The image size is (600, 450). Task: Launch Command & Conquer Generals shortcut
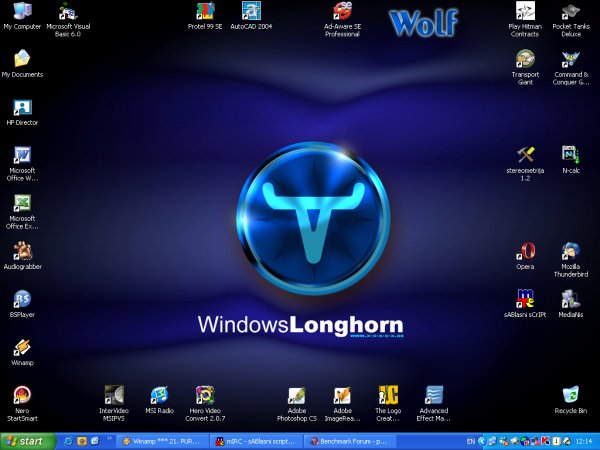pos(571,67)
